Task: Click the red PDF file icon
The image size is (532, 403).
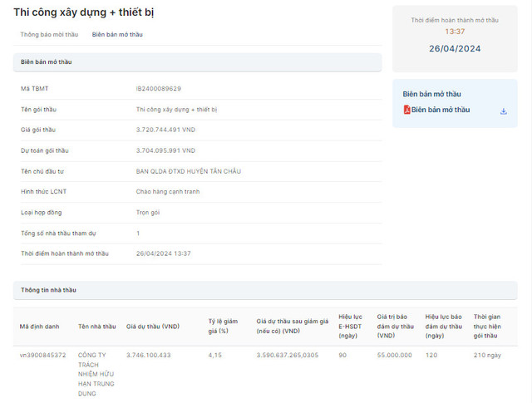Action: pyautogui.click(x=406, y=110)
